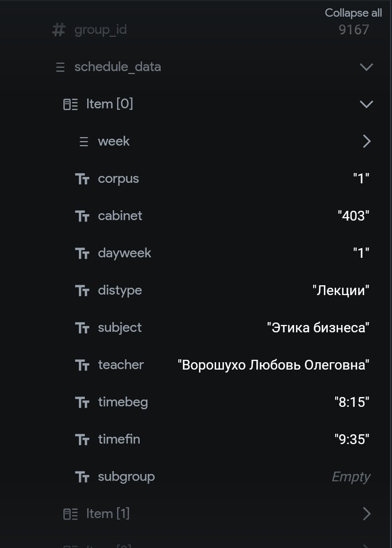392x548 pixels.
Task: Expand the Item [1] arrow
Action: click(367, 514)
